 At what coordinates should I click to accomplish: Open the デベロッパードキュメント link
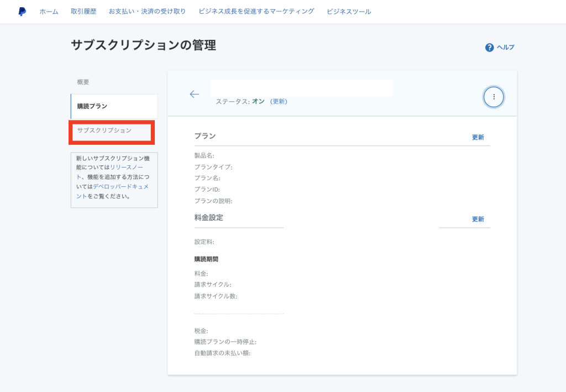[x=120, y=186]
